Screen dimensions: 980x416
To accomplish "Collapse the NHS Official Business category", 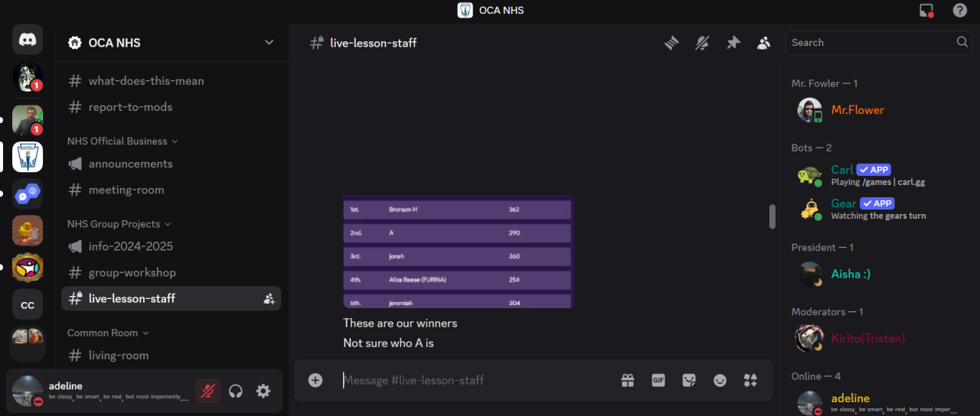I will [122, 141].
